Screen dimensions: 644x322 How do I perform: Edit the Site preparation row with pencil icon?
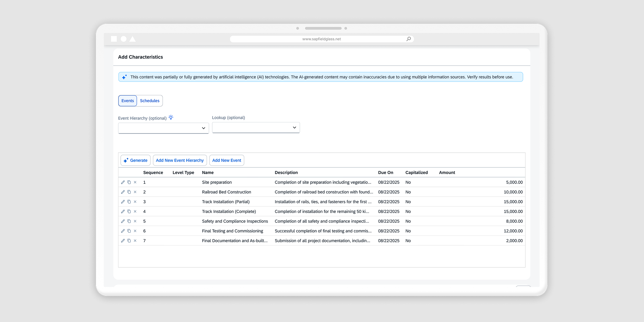(123, 182)
